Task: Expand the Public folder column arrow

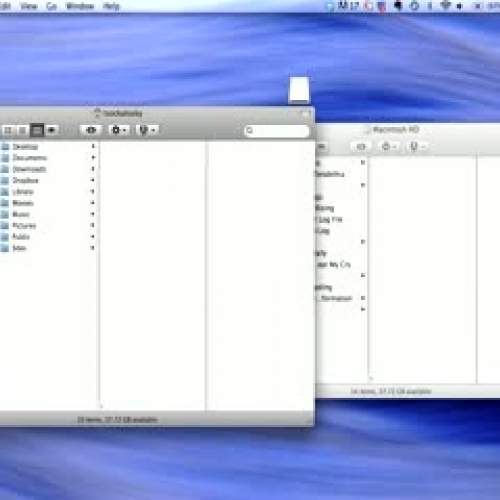Action: point(93,236)
